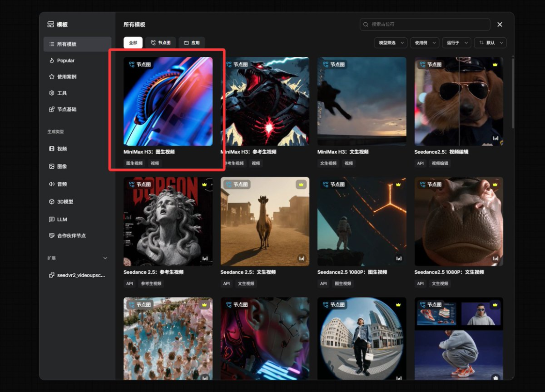545x392 pixels.
Task: Click the 模板 header icon
Action: point(51,24)
